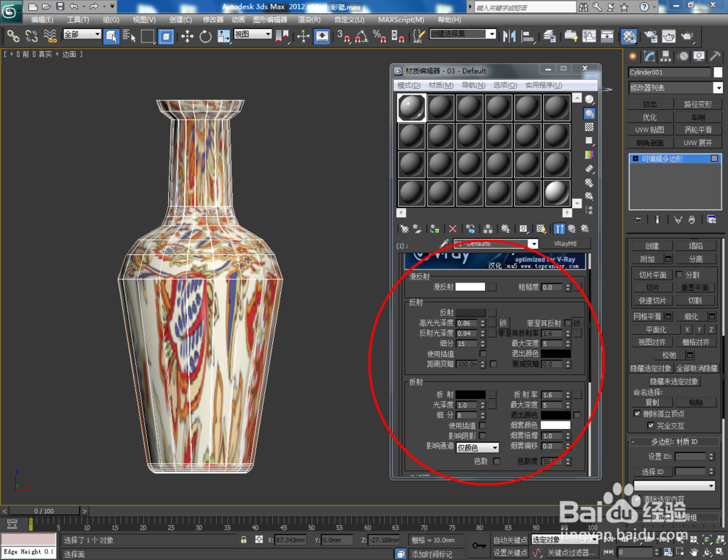Image resolution: width=728 pixels, height=560 pixels.
Task: Open the Modify command panel tab
Action: click(649, 57)
